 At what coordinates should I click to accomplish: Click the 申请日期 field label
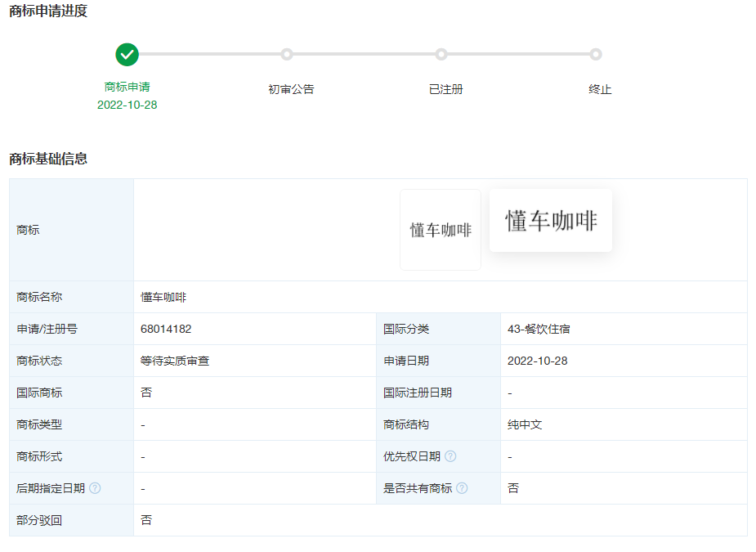coord(406,361)
